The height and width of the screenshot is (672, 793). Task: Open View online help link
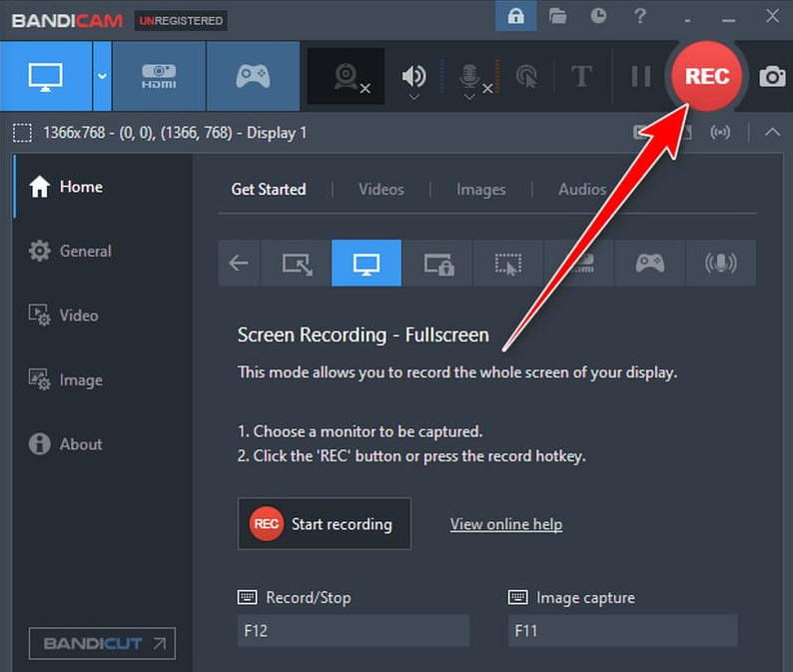pyautogui.click(x=506, y=524)
